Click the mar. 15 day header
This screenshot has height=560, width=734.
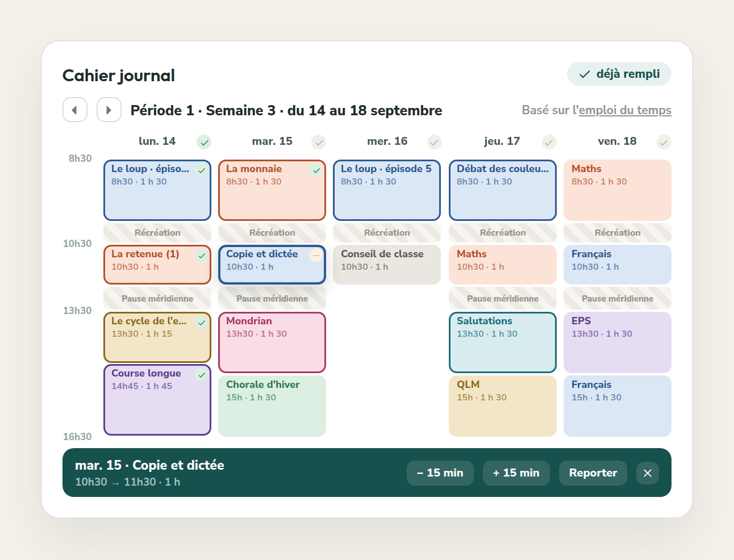pos(272,141)
